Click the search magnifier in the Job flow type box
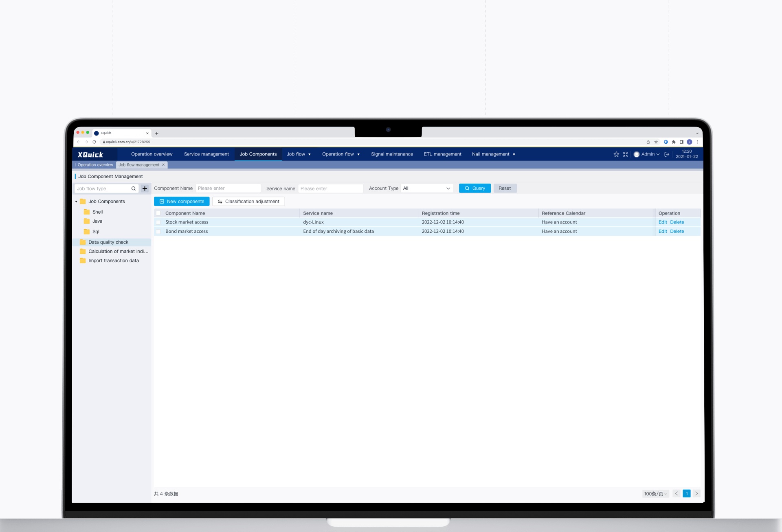The width and height of the screenshot is (782, 532). (x=133, y=188)
